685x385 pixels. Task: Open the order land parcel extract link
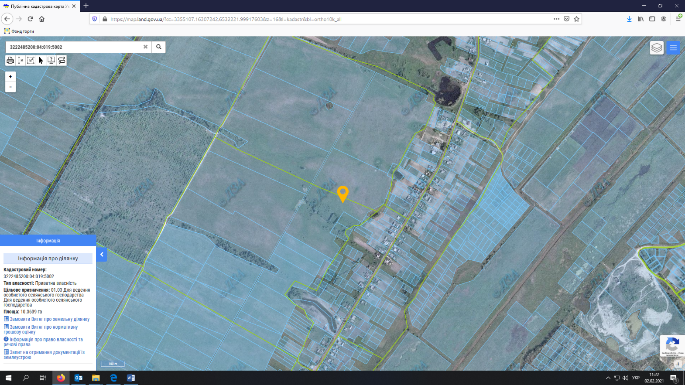47,319
